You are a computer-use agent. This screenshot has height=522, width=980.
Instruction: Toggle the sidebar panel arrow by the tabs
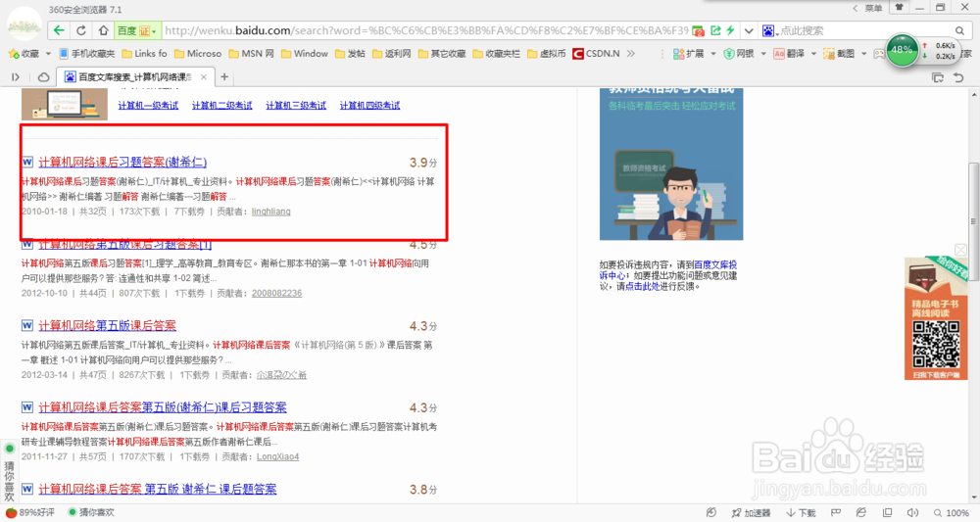(x=16, y=76)
